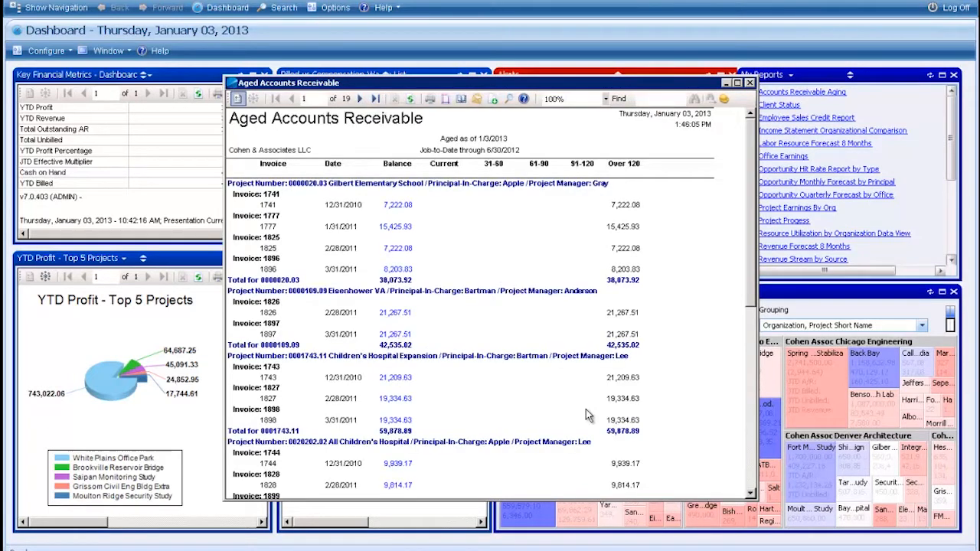
Task: Open Project Earnings By Org link
Action: pyautogui.click(x=797, y=207)
